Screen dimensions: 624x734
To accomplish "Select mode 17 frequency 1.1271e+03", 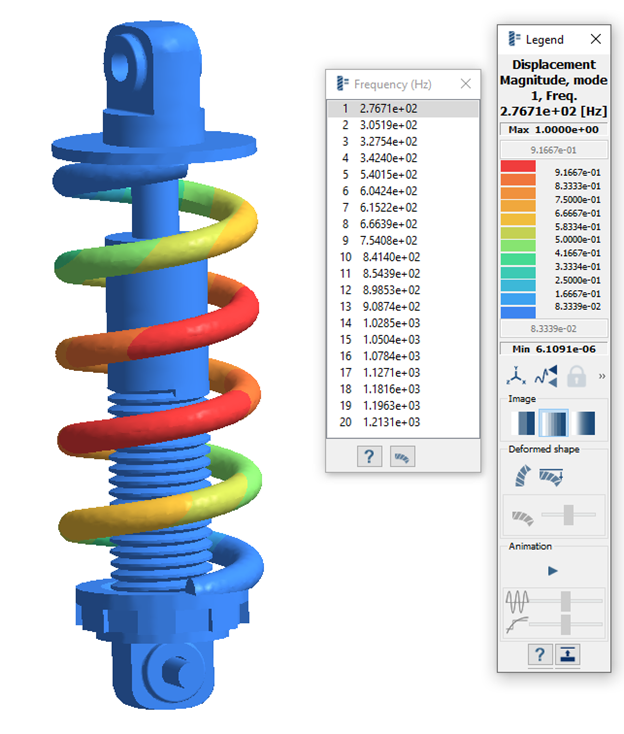I will (x=403, y=373).
